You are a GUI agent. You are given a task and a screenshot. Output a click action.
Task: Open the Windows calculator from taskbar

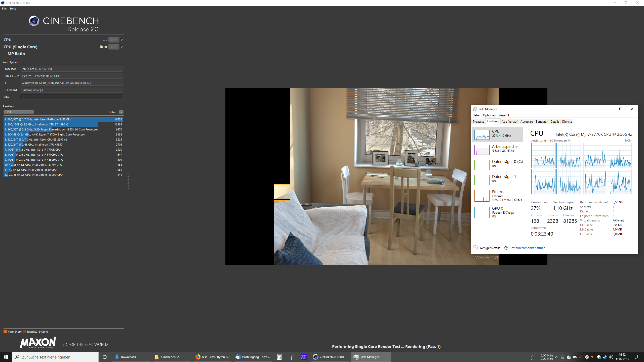(x=279, y=357)
